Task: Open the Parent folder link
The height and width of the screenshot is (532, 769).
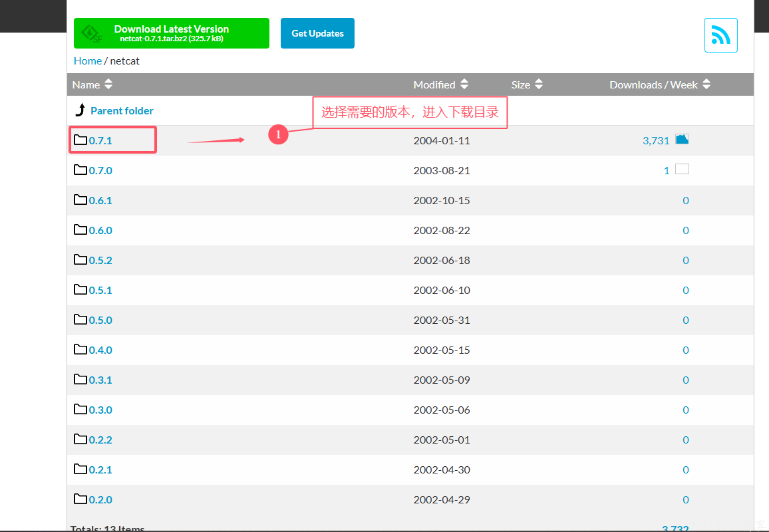Action: click(122, 111)
